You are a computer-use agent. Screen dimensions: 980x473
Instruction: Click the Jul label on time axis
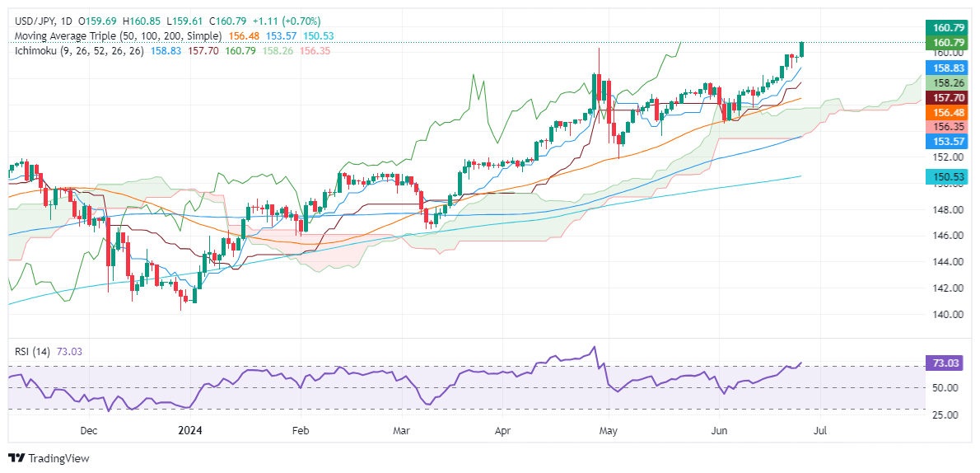coord(820,430)
